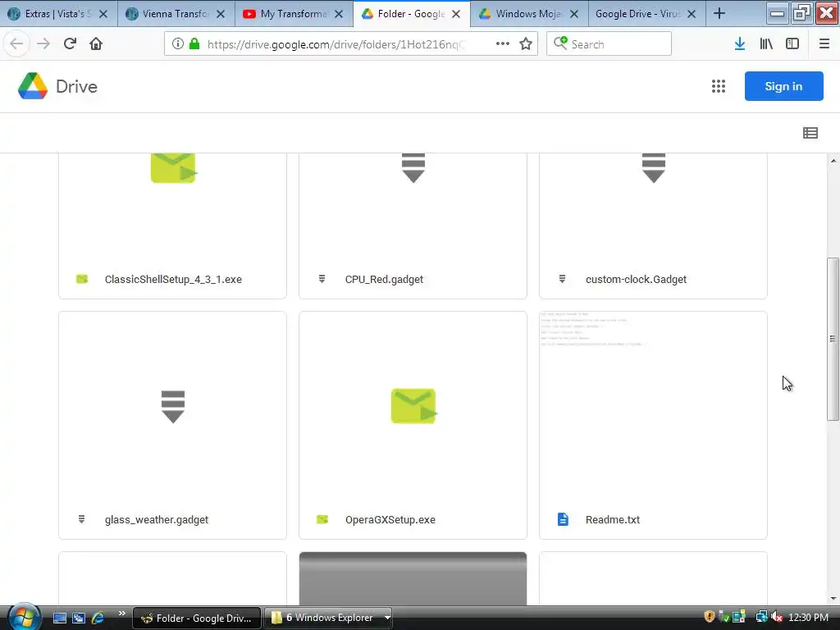Open a new browser tab
The image size is (840, 630).
[x=719, y=14]
